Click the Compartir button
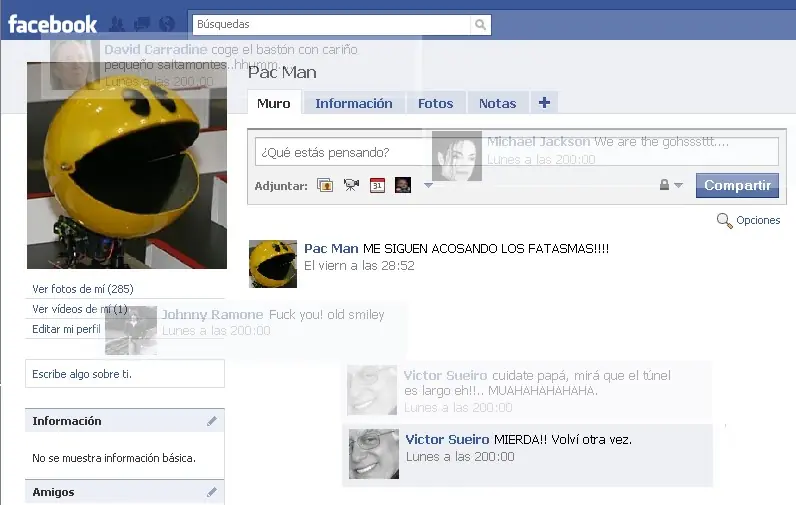796x505 pixels. [x=737, y=186]
